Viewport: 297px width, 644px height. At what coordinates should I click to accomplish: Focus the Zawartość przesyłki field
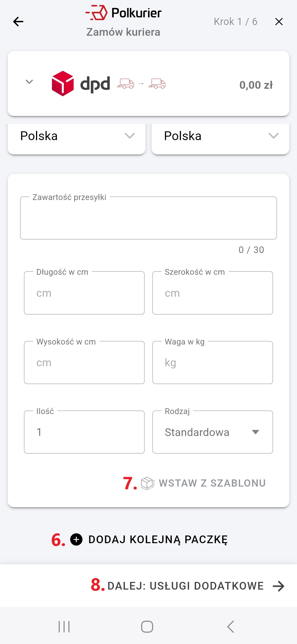[148, 218]
